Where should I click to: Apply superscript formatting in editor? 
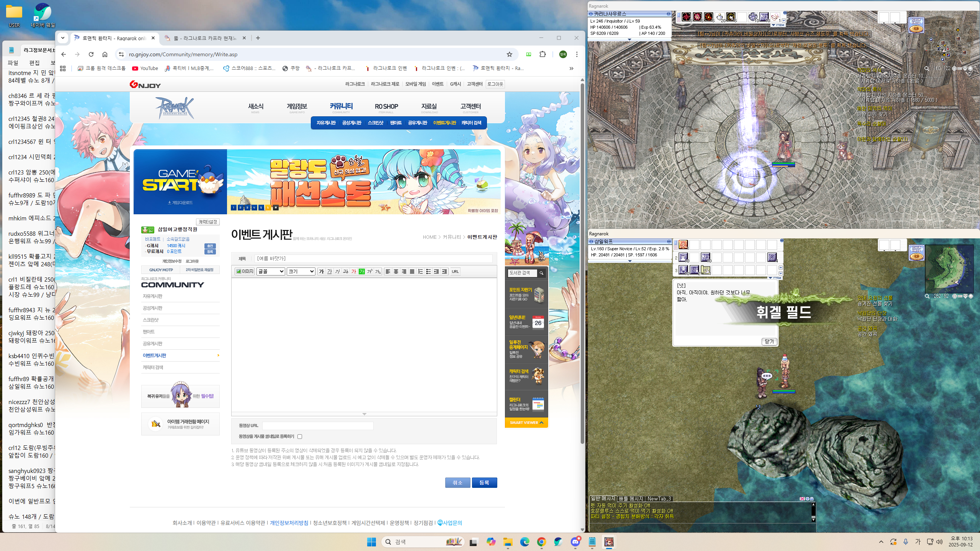click(370, 271)
